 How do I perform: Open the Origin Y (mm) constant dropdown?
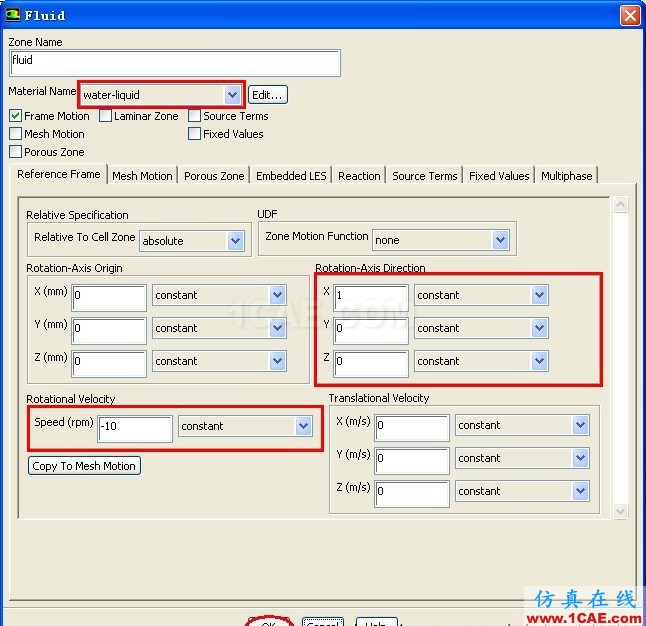[x=219, y=328]
